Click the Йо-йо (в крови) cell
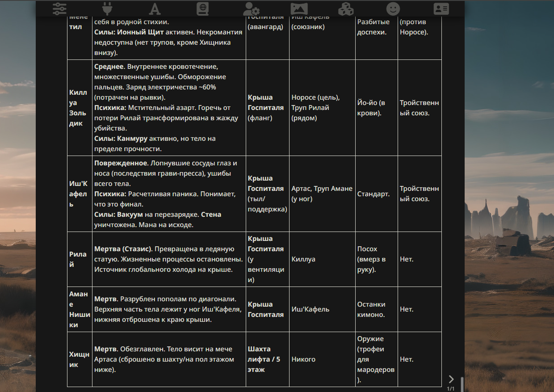The height and width of the screenshot is (392, 554). [377, 108]
